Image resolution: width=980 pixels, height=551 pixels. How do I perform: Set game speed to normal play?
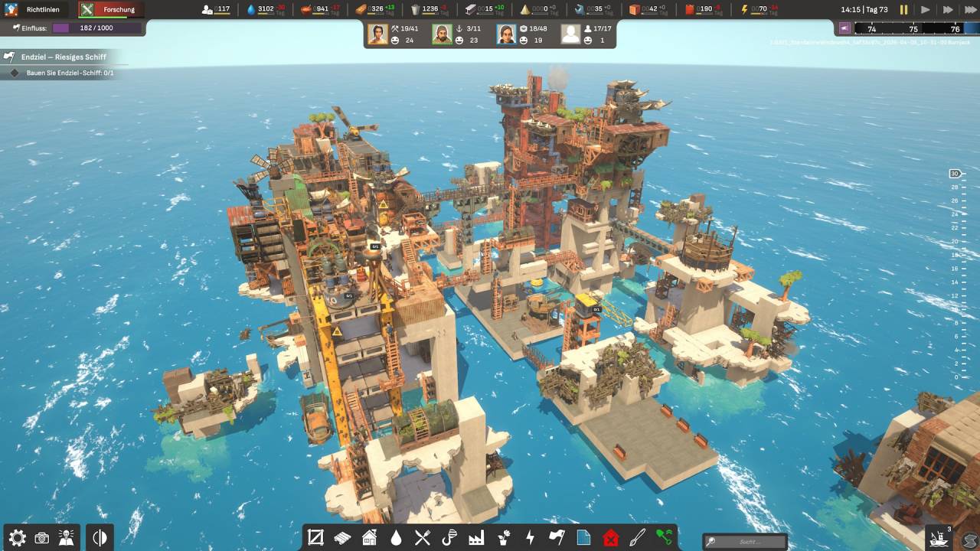926,10
